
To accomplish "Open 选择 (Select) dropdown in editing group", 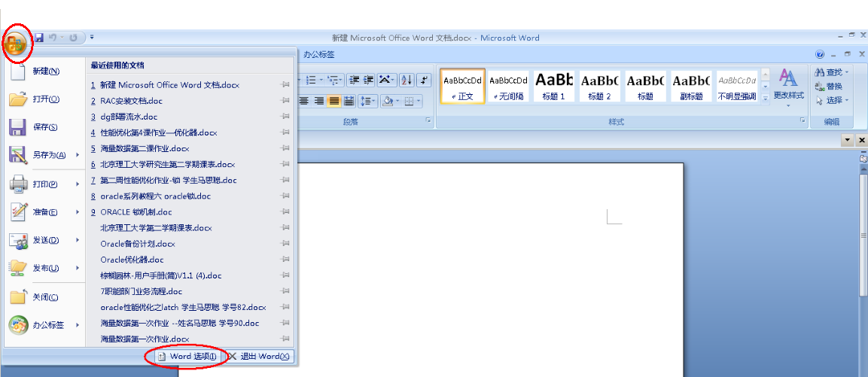I will coord(832,100).
